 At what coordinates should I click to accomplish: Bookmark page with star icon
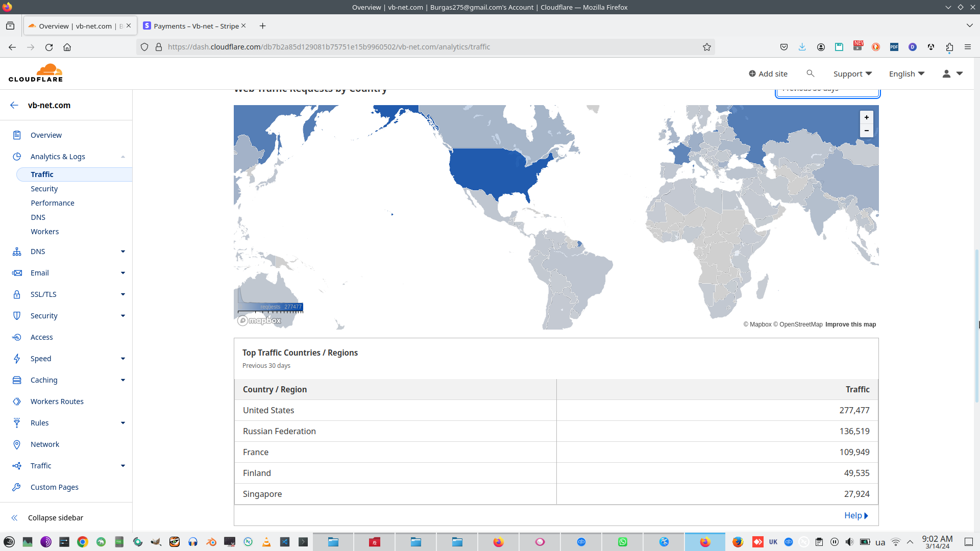tap(706, 47)
